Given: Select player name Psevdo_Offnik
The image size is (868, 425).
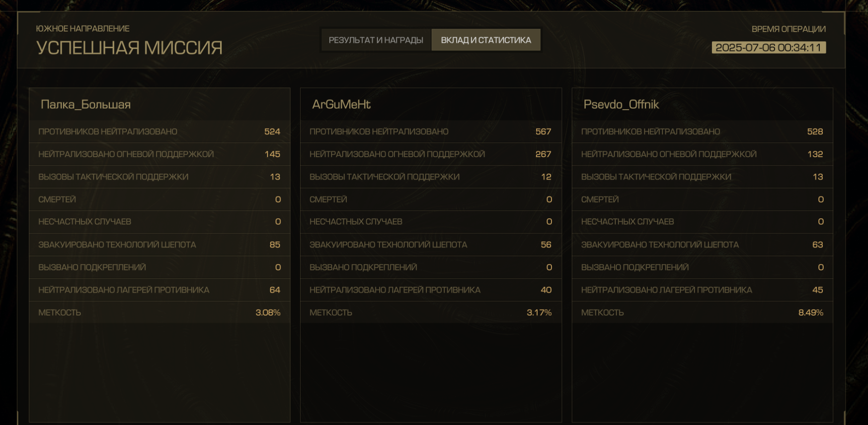Looking at the screenshot, I should [x=621, y=104].
